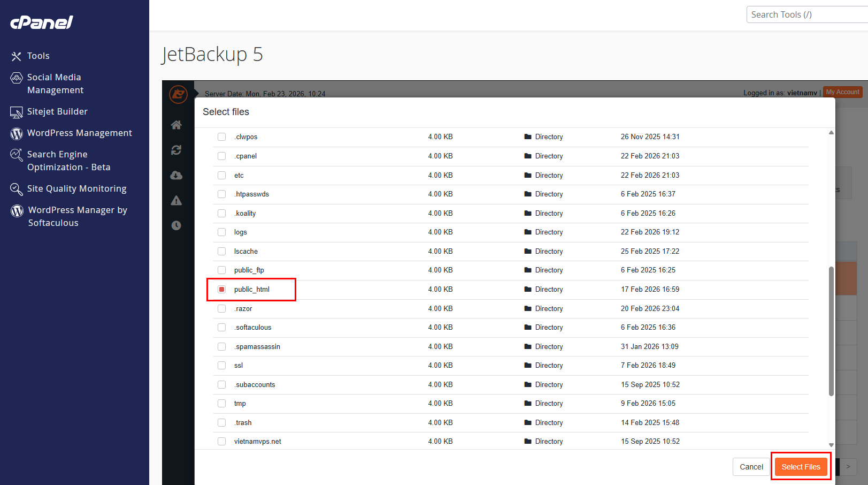Click the date 17 Feb 2026 16:59
Viewport: 868px width, 485px height.
650,290
